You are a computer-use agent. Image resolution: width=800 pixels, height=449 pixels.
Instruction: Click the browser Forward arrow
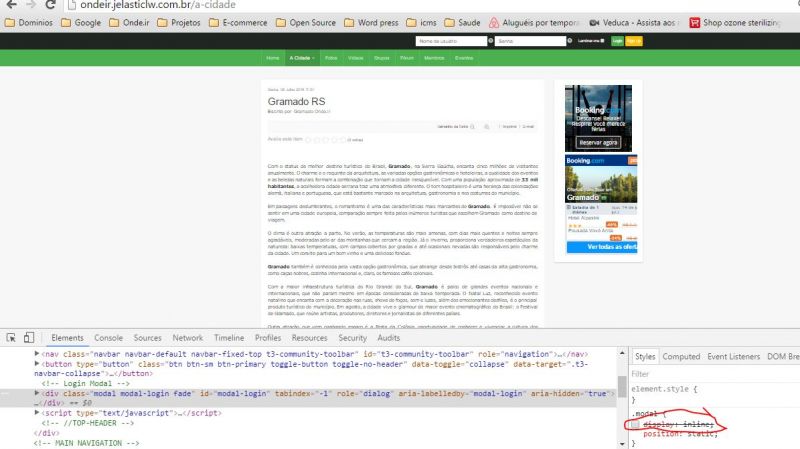(31, 5)
